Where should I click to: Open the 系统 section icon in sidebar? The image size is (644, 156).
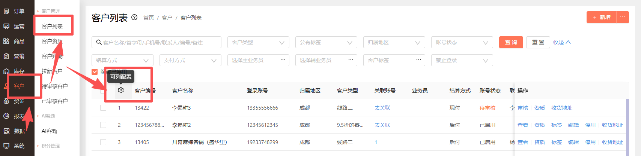6,146
